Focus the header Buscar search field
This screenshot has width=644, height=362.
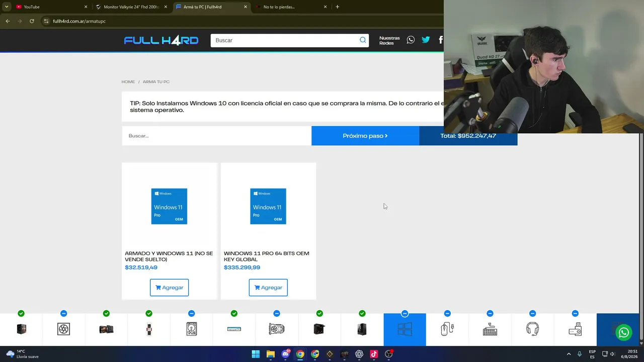tap(284, 40)
